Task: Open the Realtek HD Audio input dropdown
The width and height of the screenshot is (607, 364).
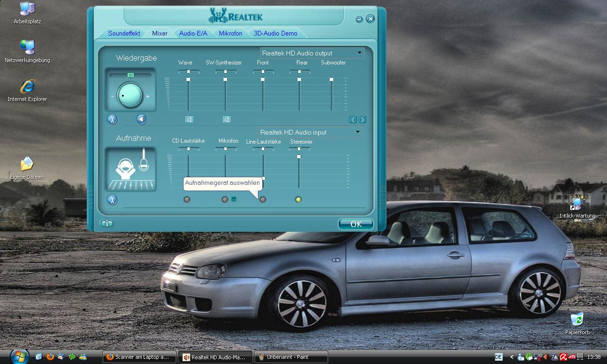Action: [358, 132]
